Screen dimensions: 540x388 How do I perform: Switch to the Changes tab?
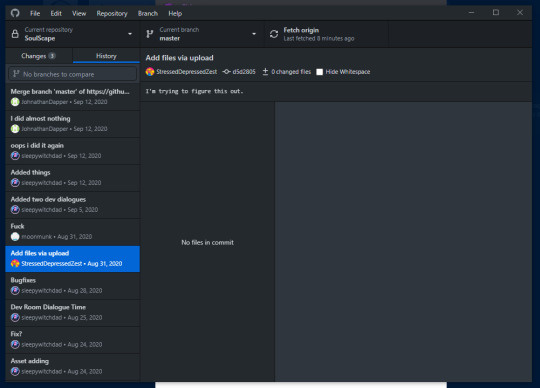tap(39, 56)
